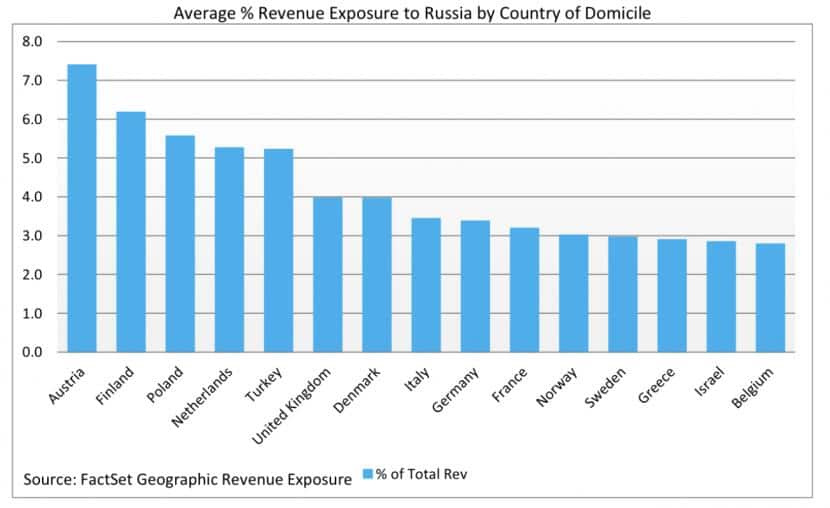Viewport: 830px width, 508px height.
Task: Select the Denmark bar
Action: click(x=377, y=275)
